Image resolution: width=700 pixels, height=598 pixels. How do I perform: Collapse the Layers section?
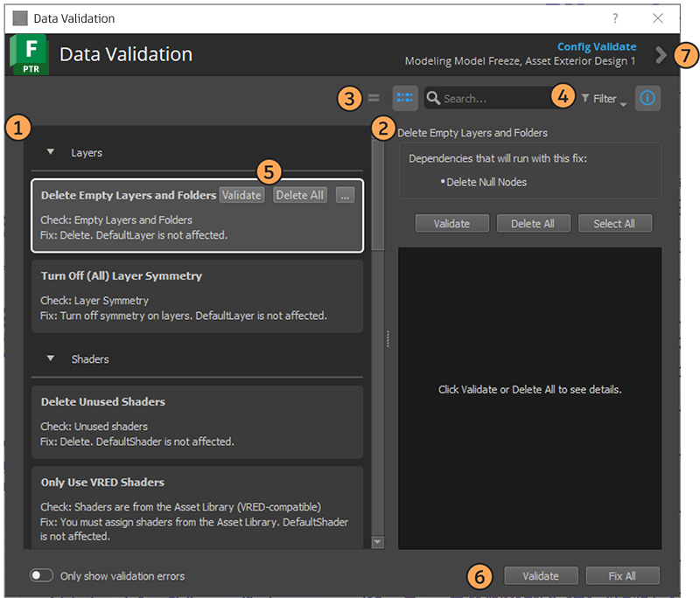51,153
